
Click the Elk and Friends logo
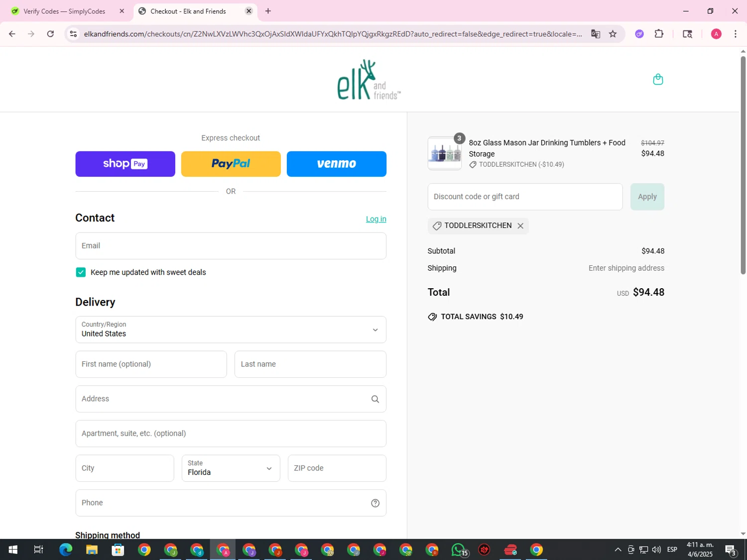[x=369, y=80]
